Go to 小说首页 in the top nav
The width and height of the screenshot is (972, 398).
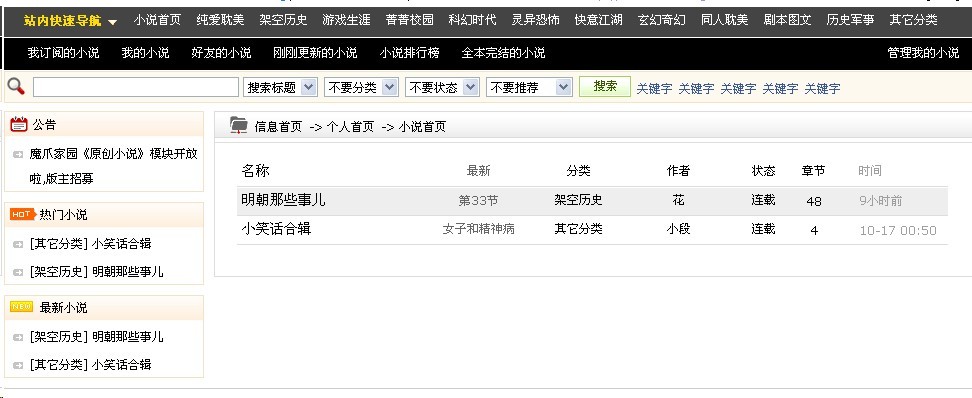pyautogui.click(x=157, y=20)
